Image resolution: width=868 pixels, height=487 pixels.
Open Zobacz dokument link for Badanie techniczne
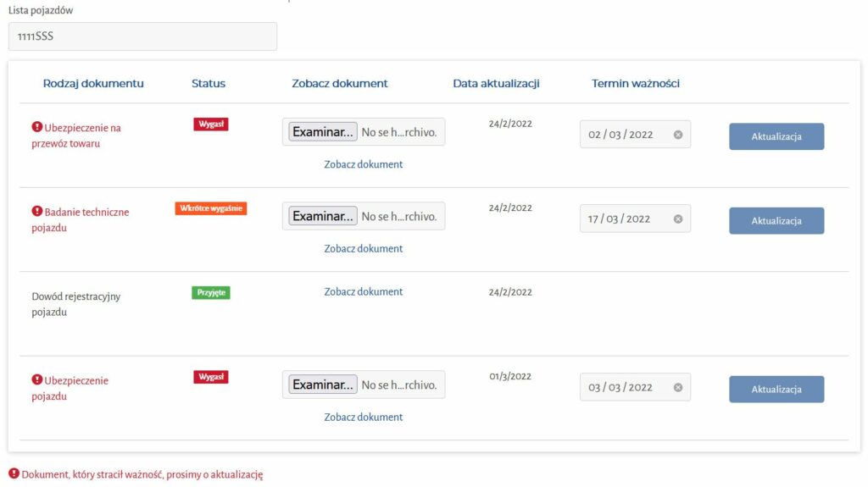363,248
